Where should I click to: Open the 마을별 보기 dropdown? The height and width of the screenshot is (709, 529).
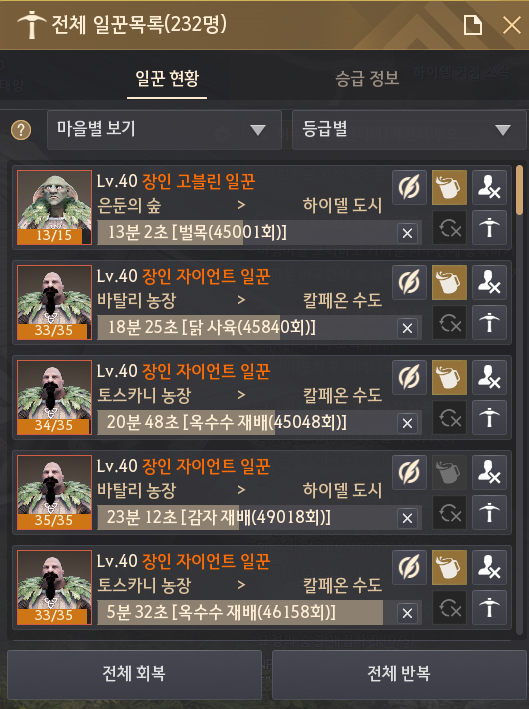coord(164,130)
